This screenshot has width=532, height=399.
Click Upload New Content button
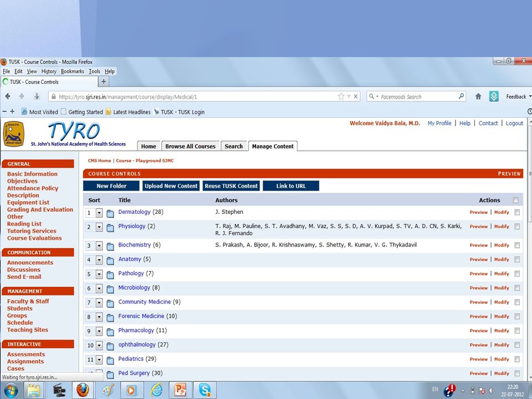point(171,186)
